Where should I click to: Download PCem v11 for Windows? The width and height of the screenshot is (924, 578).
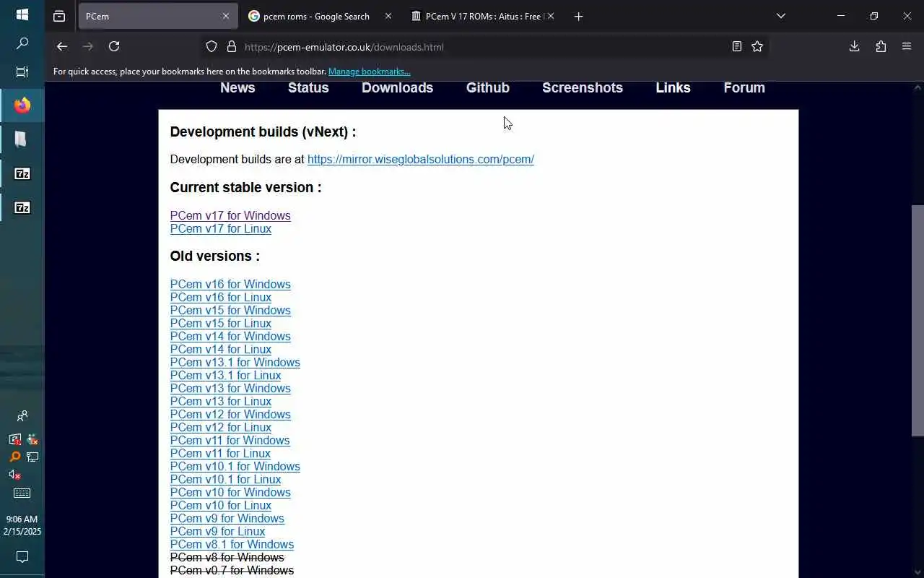pyautogui.click(x=230, y=440)
